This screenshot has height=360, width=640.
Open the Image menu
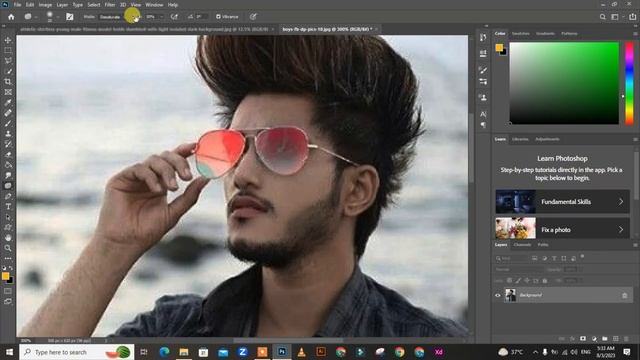pyautogui.click(x=45, y=5)
